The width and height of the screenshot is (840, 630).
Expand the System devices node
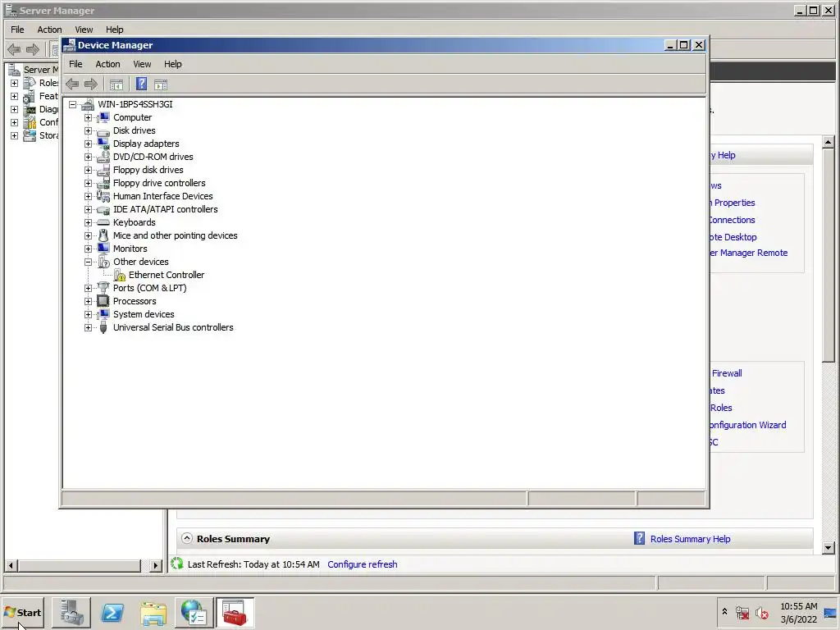pos(89,314)
